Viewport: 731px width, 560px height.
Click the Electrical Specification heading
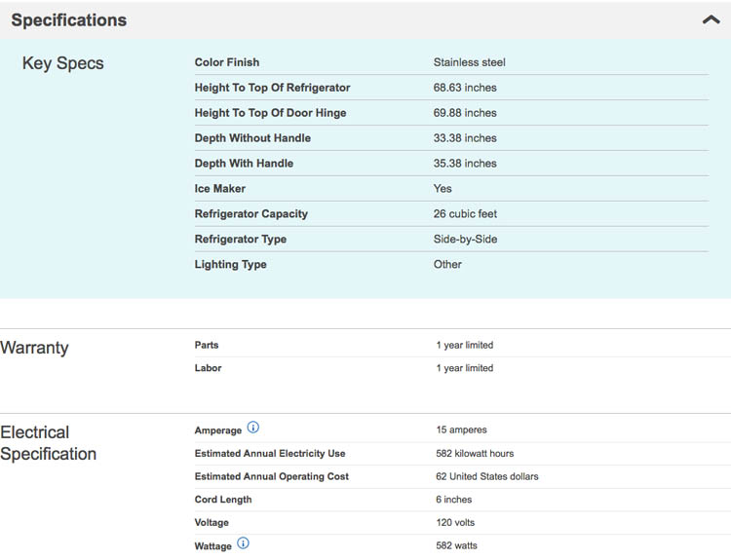point(49,443)
